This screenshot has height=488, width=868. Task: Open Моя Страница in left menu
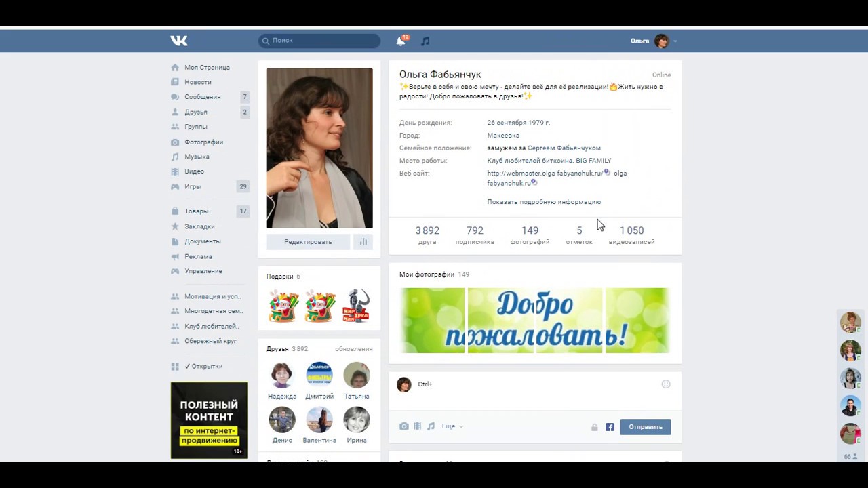(207, 68)
